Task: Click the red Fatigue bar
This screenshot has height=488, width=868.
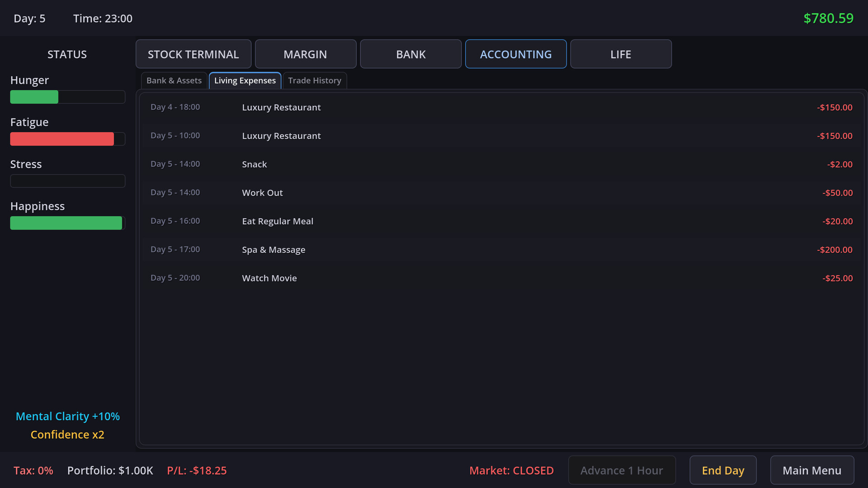Action: pyautogui.click(x=62, y=139)
